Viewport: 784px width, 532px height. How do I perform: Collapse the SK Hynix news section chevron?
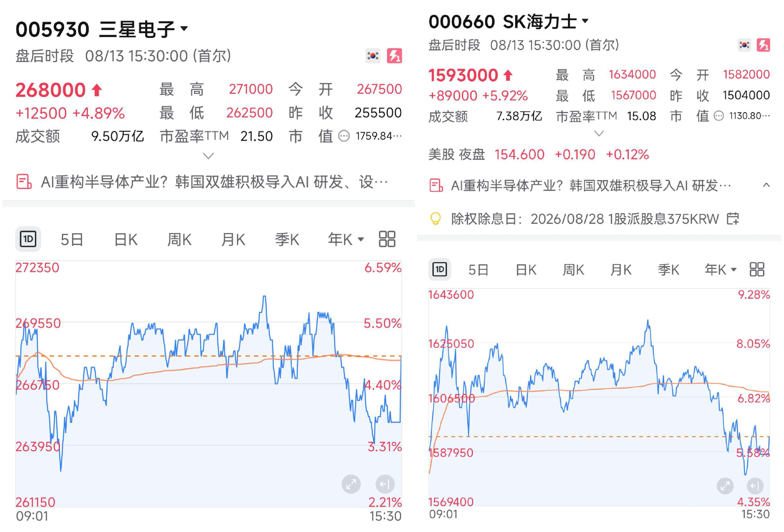[x=766, y=185]
